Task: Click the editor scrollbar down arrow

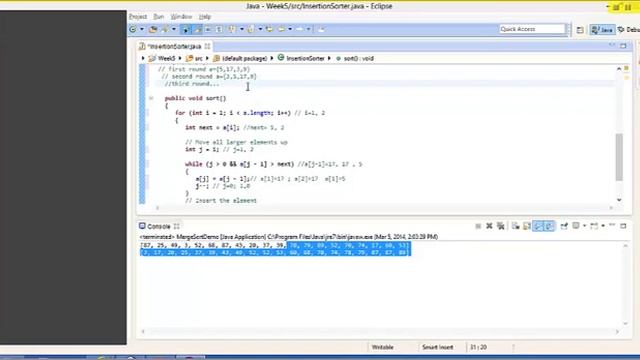Action: point(619,200)
